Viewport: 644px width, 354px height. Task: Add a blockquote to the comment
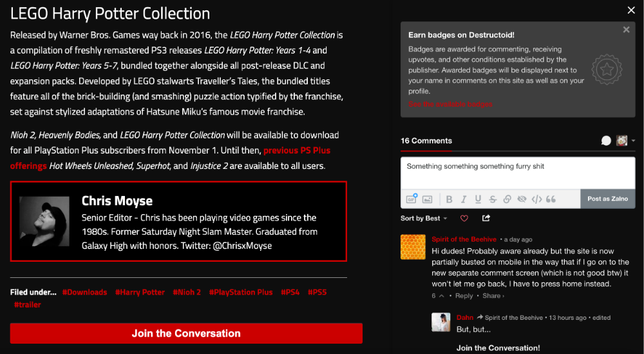click(551, 199)
